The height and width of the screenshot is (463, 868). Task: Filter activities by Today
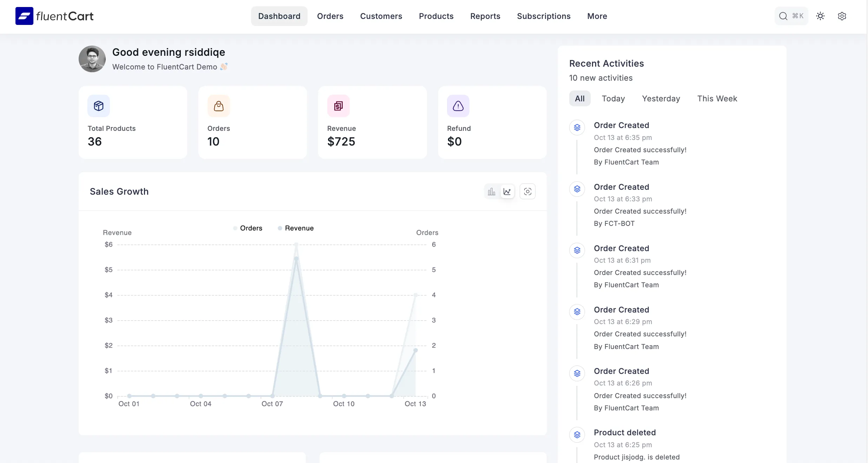tap(613, 99)
